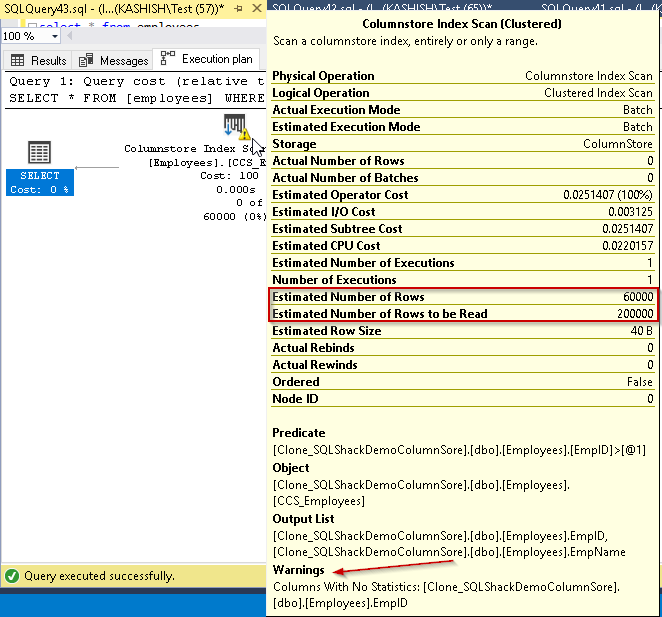Click the Estimated Number of Executions row
This screenshot has width=662, height=617.
click(462, 263)
